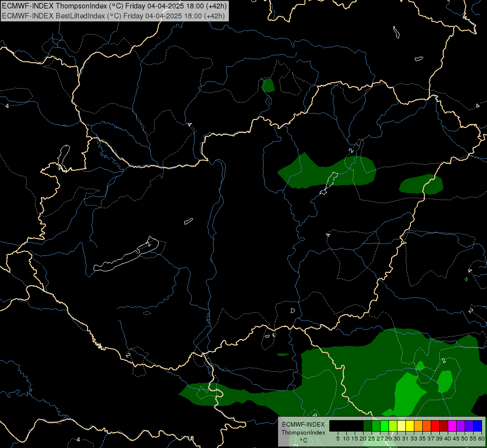This screenshot has width=487, height=448.
Task: Click the legend tick value 15
Action: pos(355,439)
